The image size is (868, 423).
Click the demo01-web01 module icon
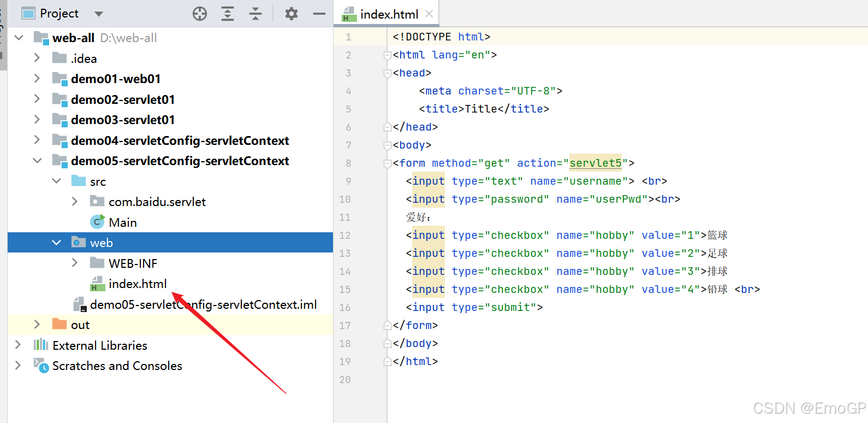pyautogui.click(x=60, y=79)
